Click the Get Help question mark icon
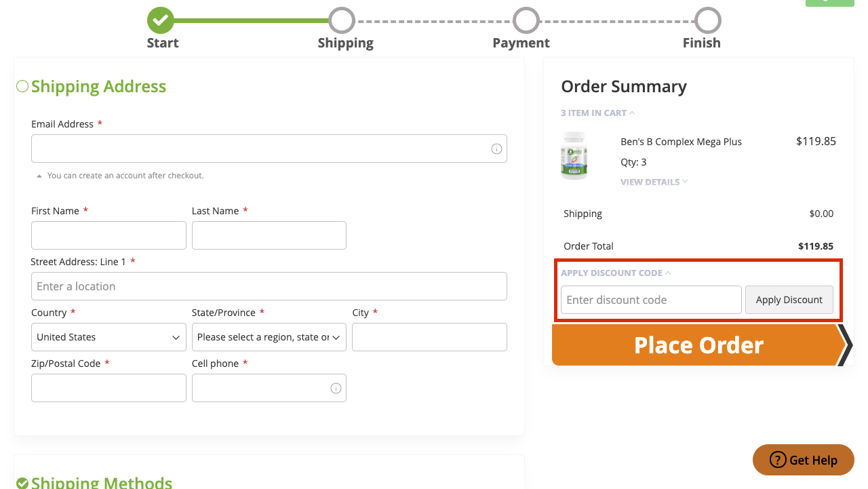Screen dimensions: 868x489 pyautogui.click(x=778, y=460)
